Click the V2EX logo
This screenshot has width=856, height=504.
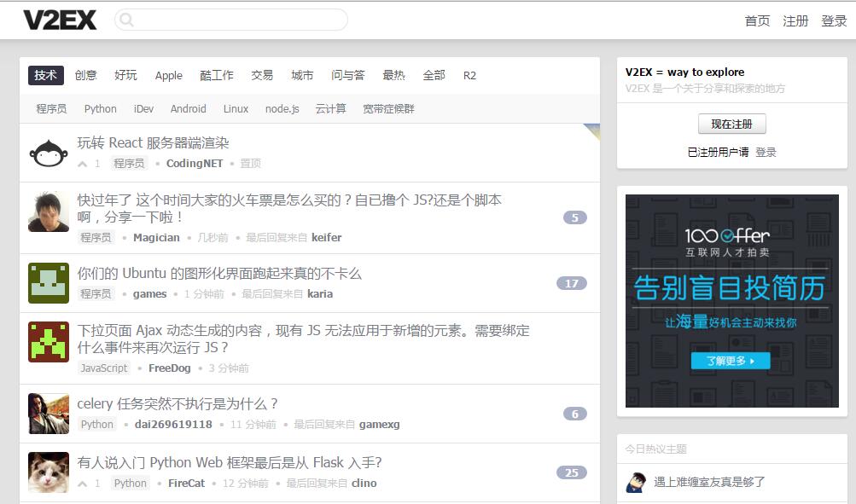pyautogui.click(x=60, y=20)
